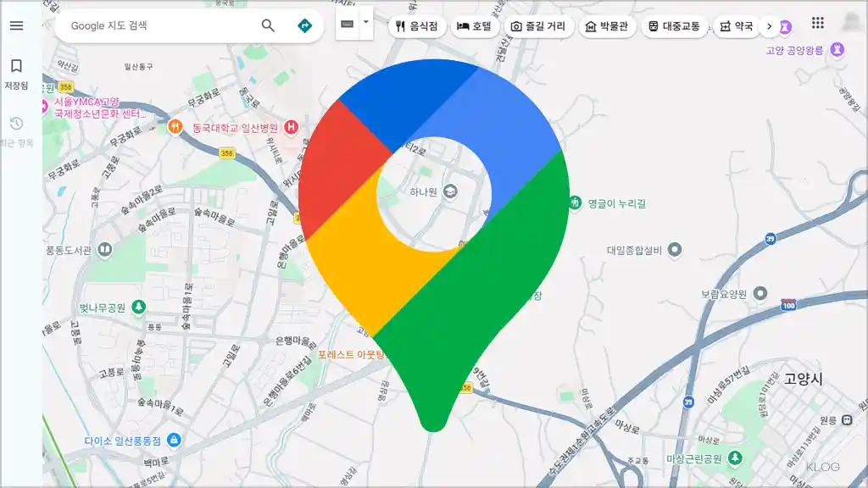Select 영글이 누리길 green trail marker
The image size is (868, 488).
coord(576,203)
